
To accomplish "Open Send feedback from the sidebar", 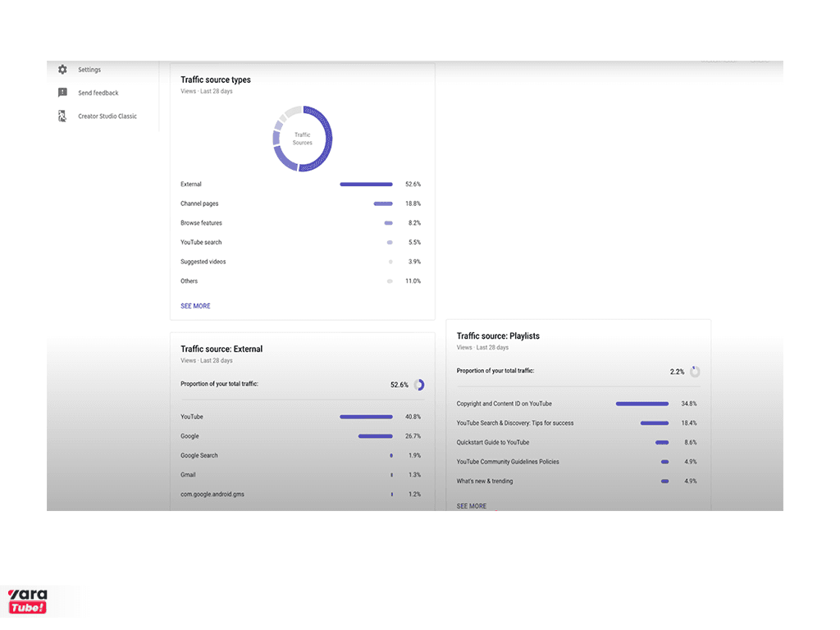I will click(x=98, y=93).
